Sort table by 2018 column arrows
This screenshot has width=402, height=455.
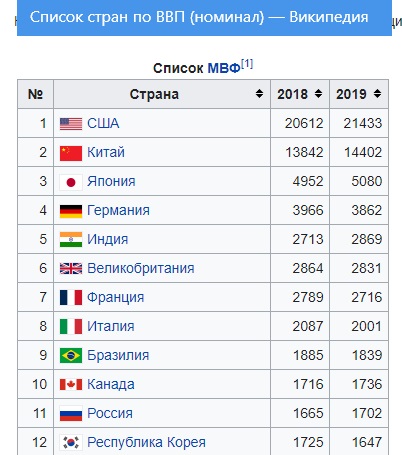click(x=318, y=94)
